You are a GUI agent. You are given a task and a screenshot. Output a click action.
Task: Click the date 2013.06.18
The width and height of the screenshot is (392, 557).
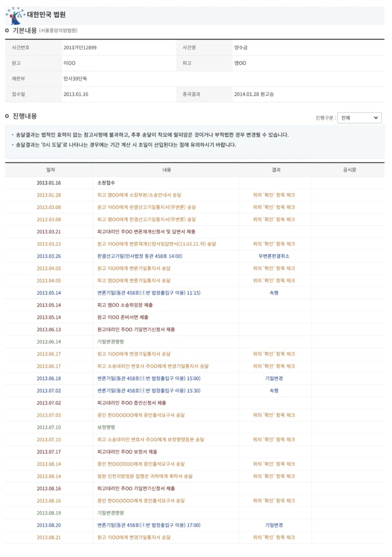point(48,379)
